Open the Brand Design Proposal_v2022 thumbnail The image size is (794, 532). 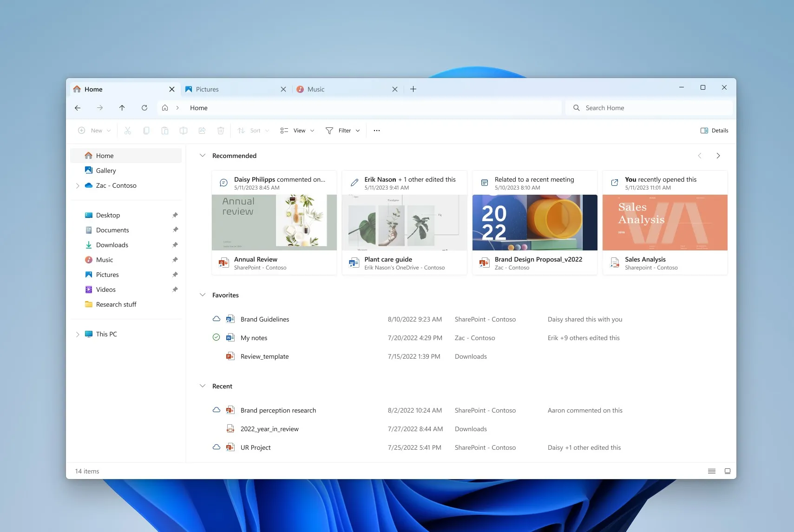coord(534,222)
